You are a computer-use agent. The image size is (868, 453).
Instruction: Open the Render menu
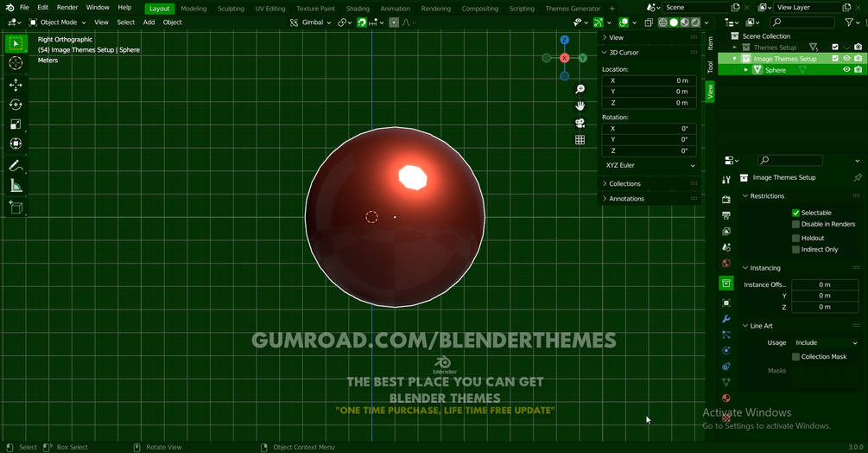pos(67,8)
